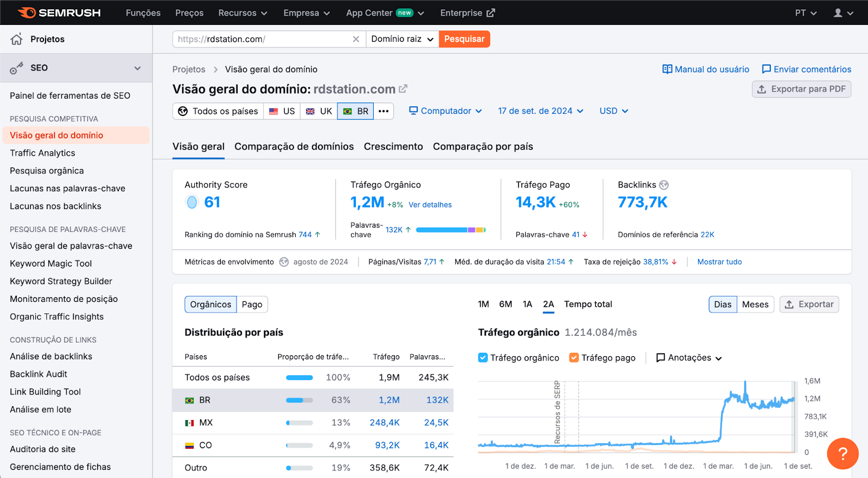
Task: Click the Backlinks info icon
Action: tap(664, 185)
